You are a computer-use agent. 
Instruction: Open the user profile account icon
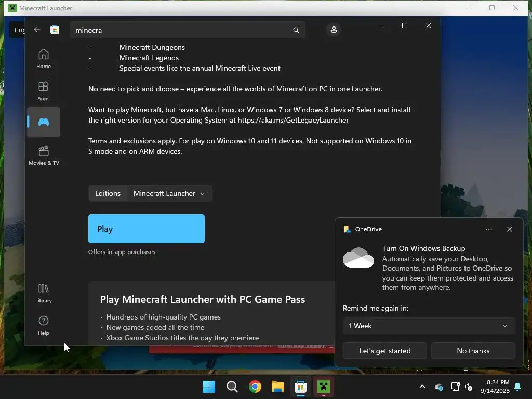click(x=334, y=30)
